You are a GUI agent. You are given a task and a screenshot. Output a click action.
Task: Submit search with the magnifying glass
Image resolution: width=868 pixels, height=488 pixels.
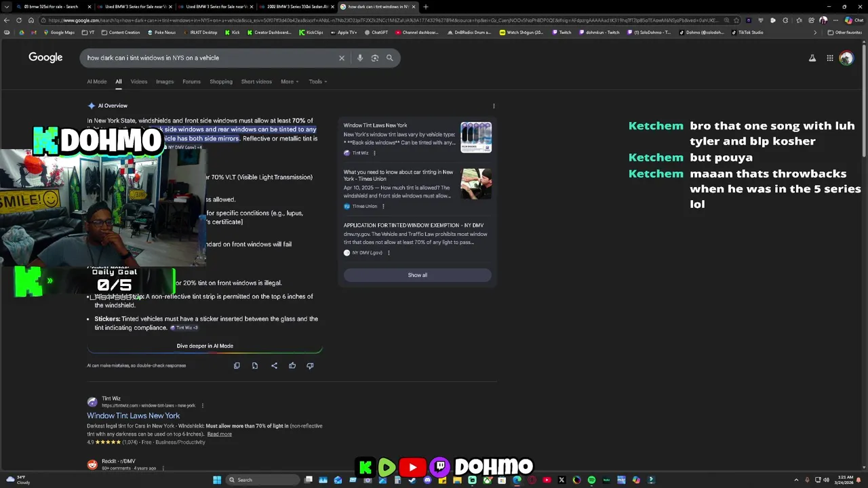coord(390,58)
